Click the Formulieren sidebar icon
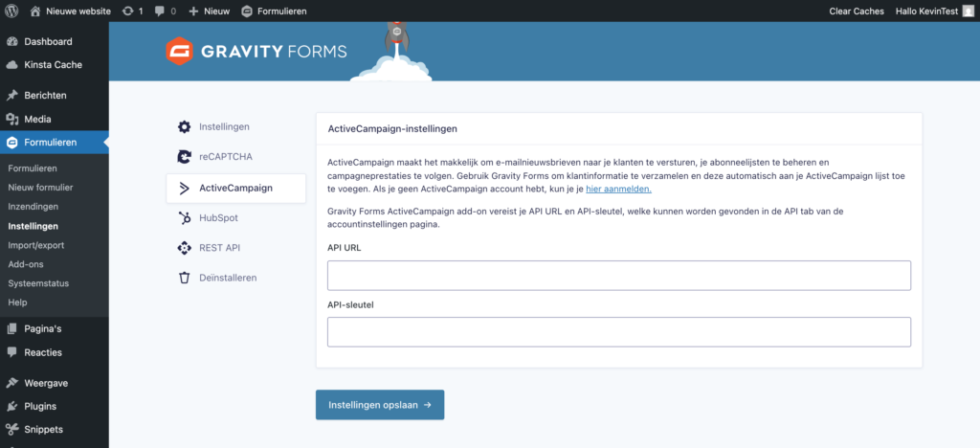 coord(11,143)
